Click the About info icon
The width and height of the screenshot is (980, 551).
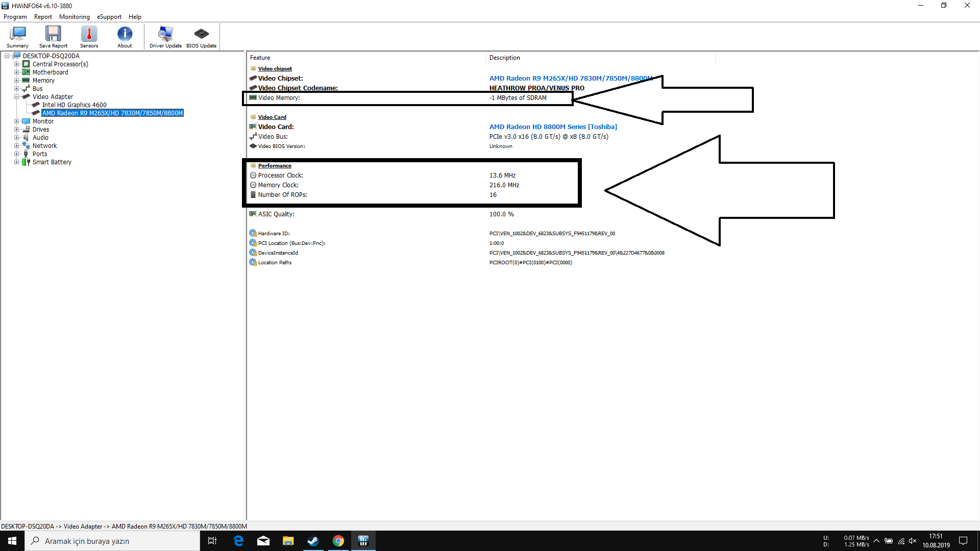125,37
